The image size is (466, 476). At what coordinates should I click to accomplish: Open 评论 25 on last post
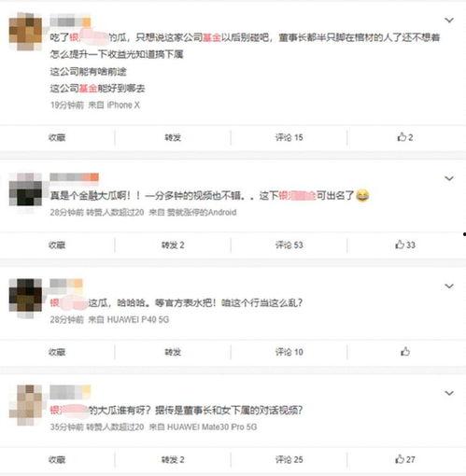(x=289, y=459)
